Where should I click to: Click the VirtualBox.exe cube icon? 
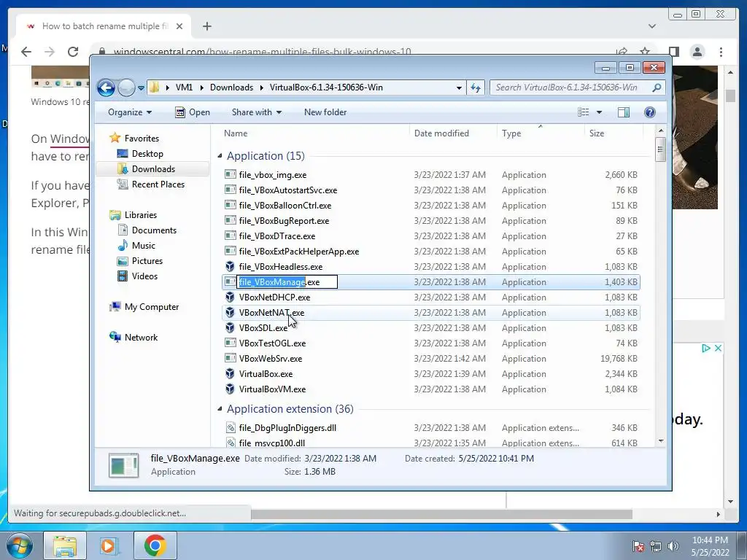[x=230, y=374]
